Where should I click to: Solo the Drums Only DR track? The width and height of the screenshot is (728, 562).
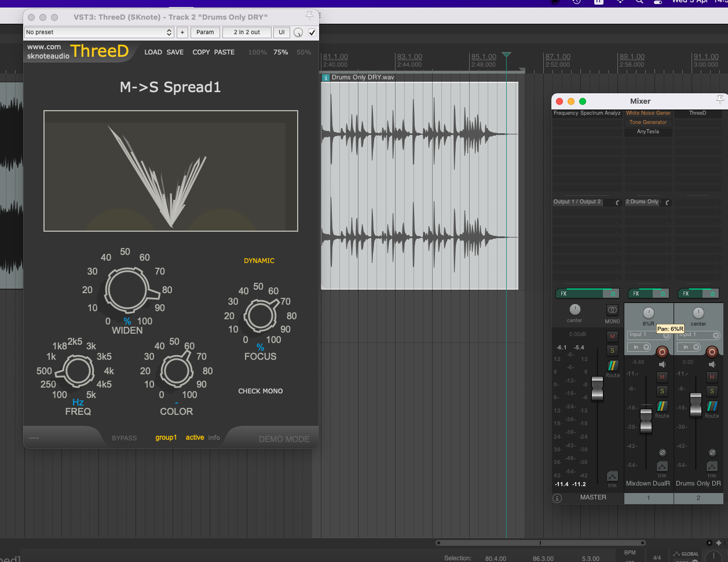coord(712,391)
